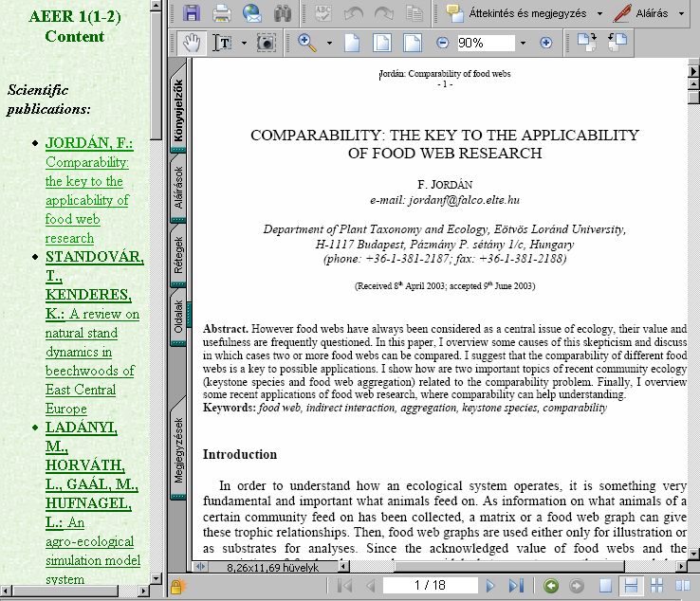The height and width of the screenshot is (601, 700).
Task: Click the page number field 1 / 18
Action: coord(430,585)
